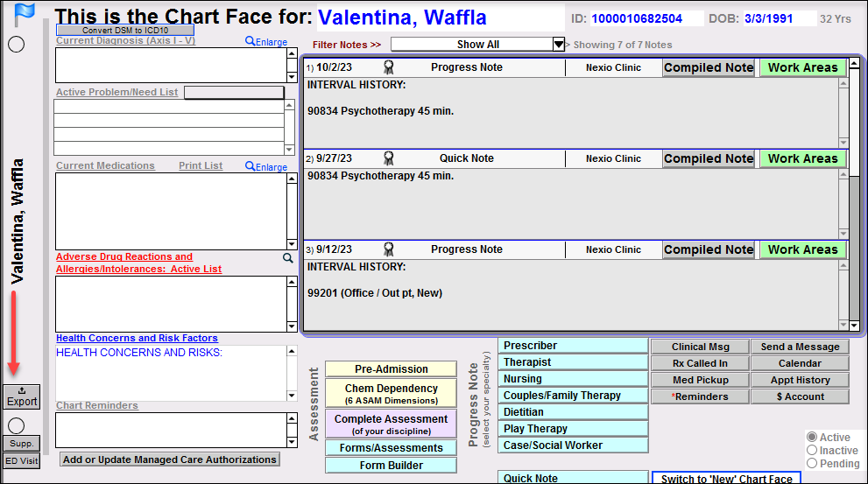Enlarge the Current Diagnosis section
Viewport: 868px width, 484px height.
pyautogui.click(x=266, y=41)
